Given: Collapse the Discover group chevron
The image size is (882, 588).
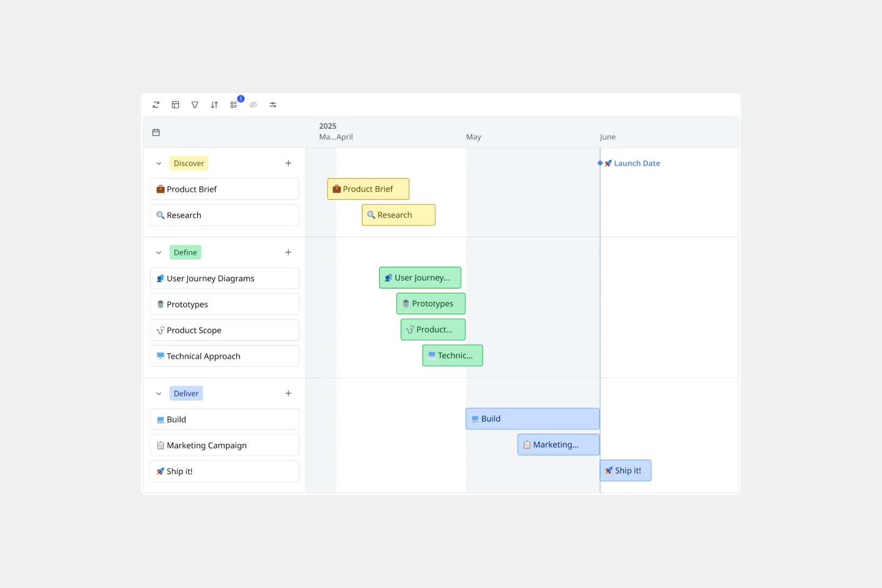Looking at the screenshot, I should [x=159, y=164].
